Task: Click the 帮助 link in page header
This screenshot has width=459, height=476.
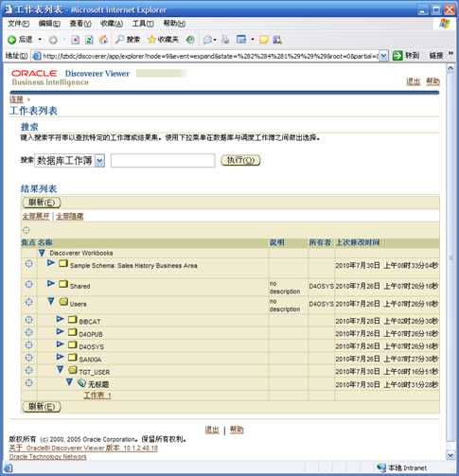Action: click(433, 81)
